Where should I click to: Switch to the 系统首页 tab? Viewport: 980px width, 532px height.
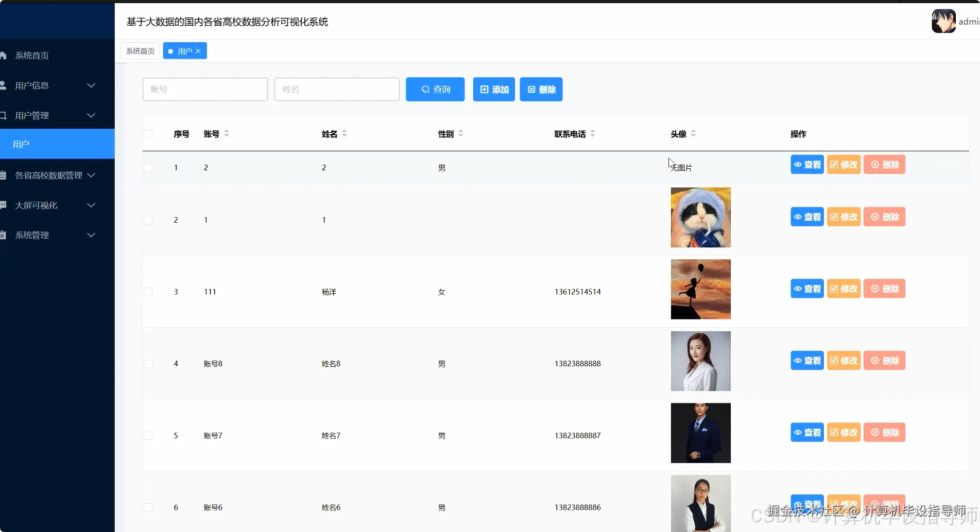pos(140,50)
